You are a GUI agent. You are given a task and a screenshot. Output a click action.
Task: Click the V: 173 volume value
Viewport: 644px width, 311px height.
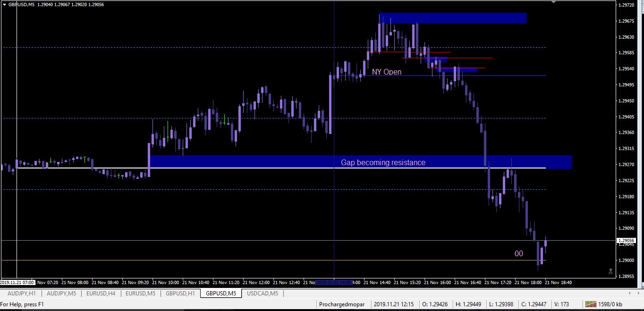tap(561, 304)
